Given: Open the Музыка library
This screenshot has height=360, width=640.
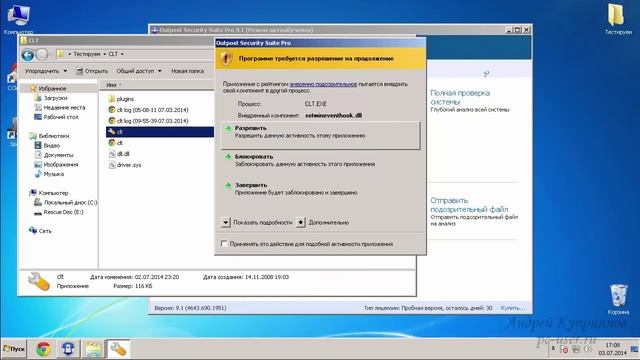Looking at the screenshot, I should (49, 174).
